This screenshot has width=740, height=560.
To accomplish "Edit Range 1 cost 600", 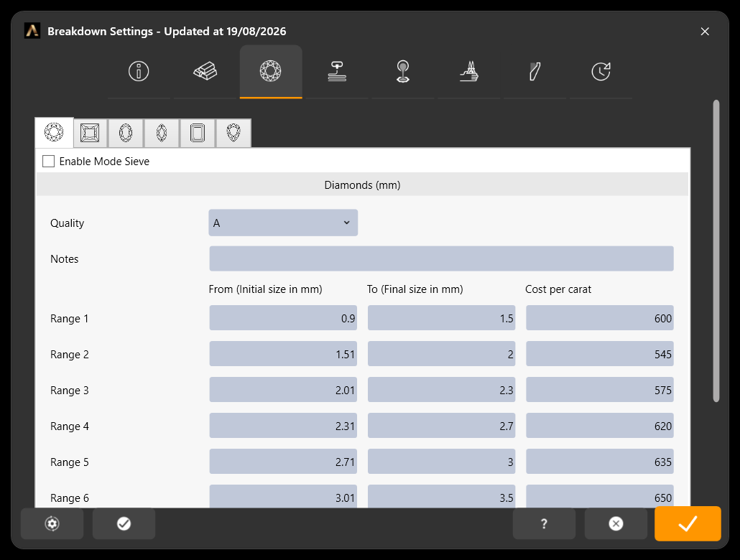I will point(600,318).
